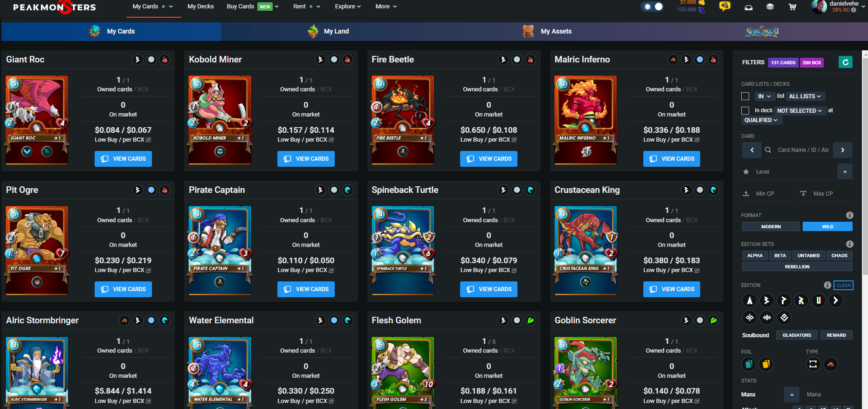The width and height of the screenshot is (868, 409).
Task: Filter by Beta edition icon
Action: click(x=767, y=300)
